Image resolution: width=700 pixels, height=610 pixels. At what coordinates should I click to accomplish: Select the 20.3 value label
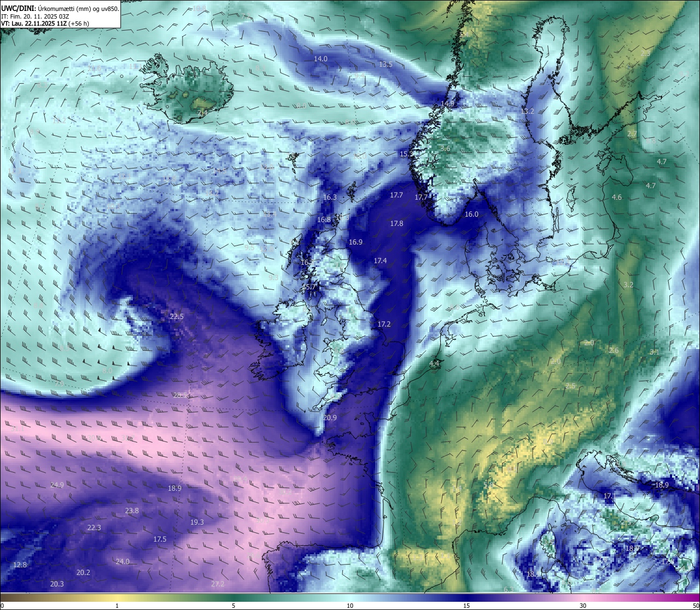point(57,584)
